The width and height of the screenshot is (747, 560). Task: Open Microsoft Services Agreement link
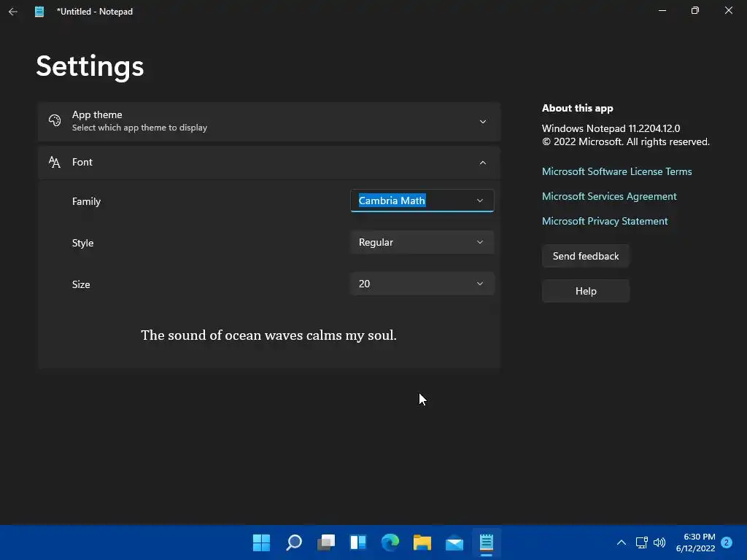(x=609, y=196)
